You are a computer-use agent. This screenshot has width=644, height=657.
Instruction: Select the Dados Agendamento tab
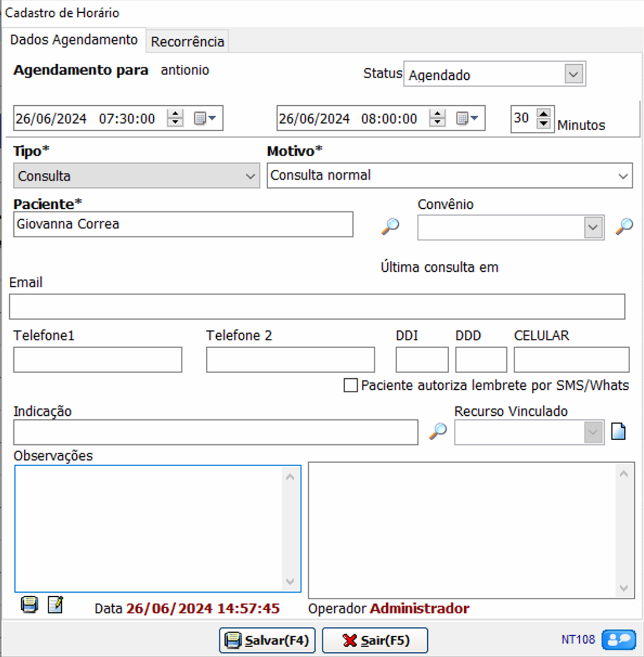point(74,40)
